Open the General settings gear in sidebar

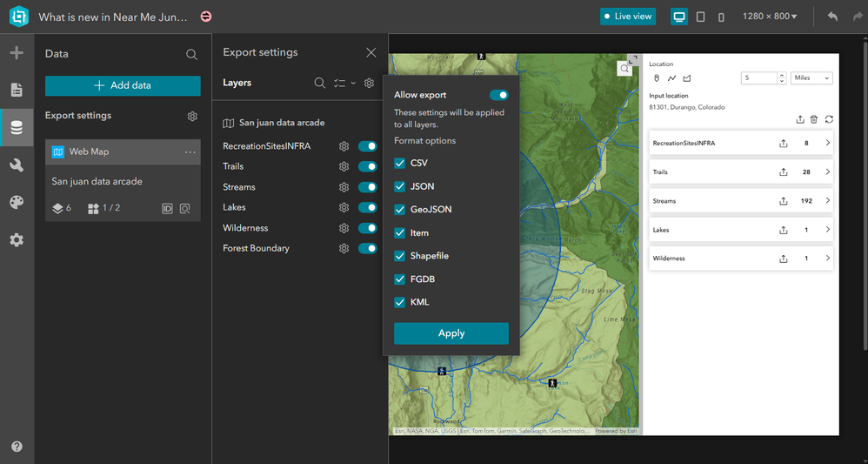[17, 240]
